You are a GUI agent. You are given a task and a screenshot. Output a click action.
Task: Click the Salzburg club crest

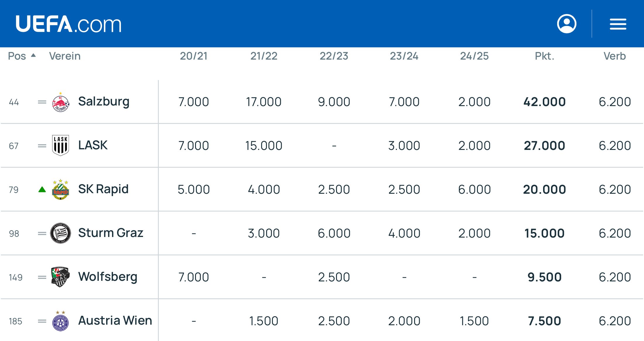61,102
